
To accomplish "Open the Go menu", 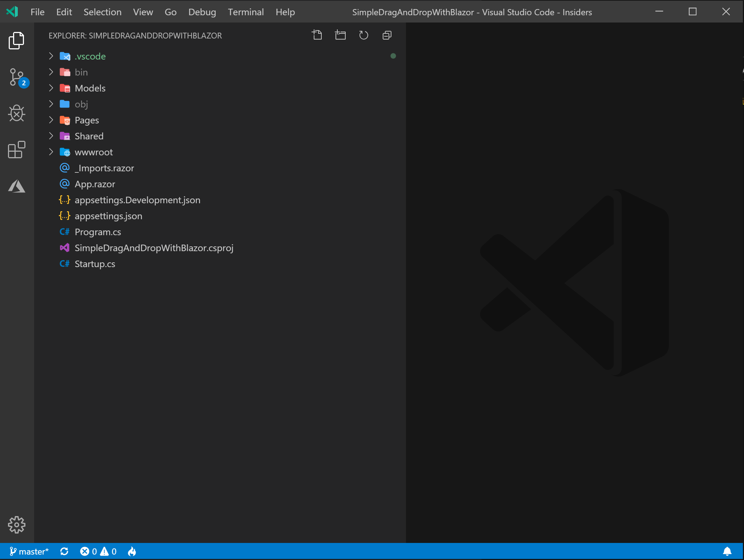I will click(x=171, y=12).
